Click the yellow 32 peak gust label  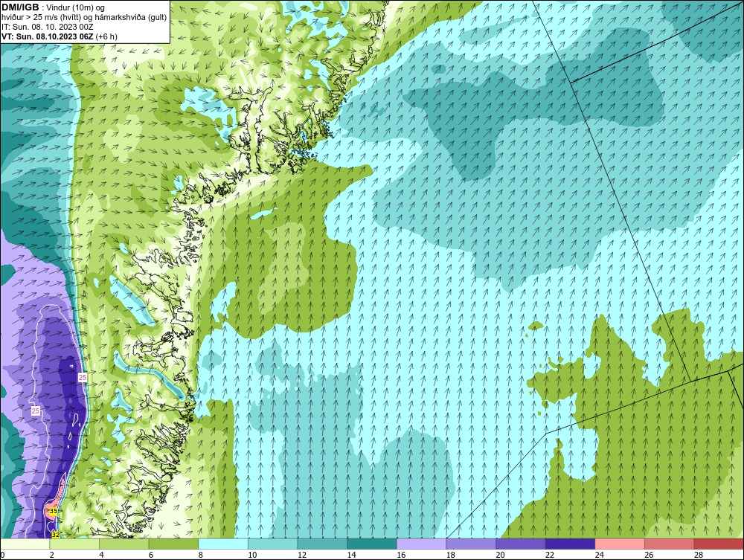[x=56, y=535]
